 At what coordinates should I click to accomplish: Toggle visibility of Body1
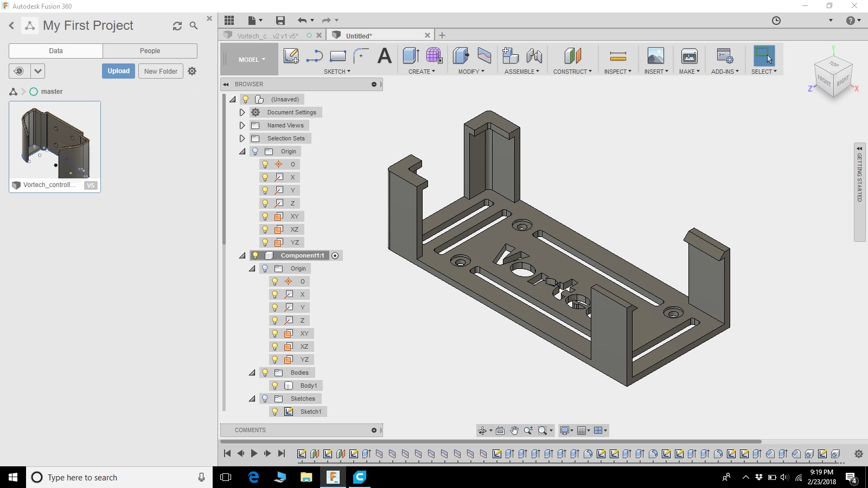pos(275,386)
